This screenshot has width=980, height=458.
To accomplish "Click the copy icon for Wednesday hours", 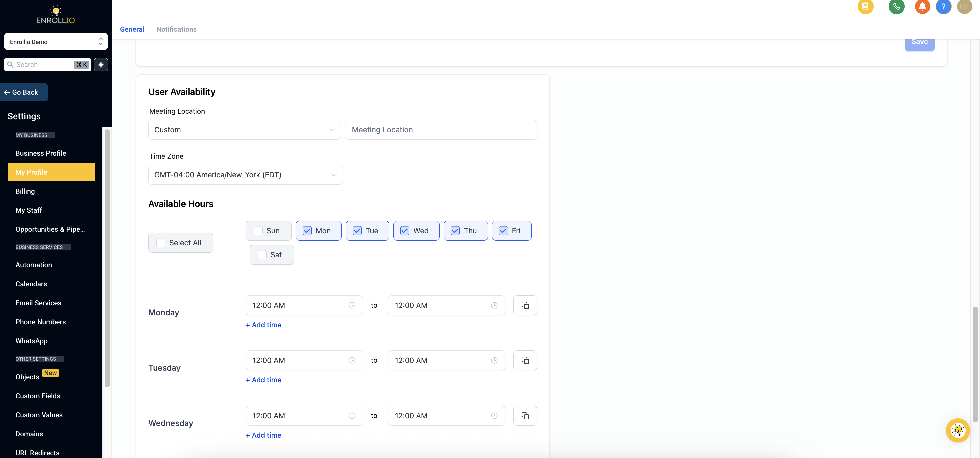I will (525, 416).
